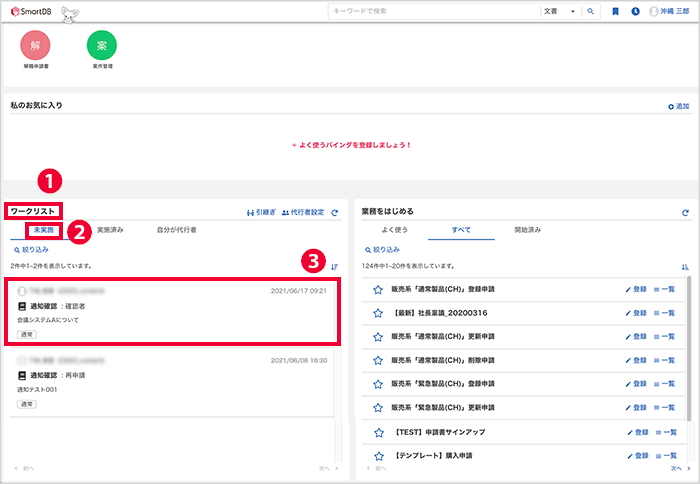Open bookmarks icon in header
The height and width of the screenshot is (484, 700).
tap(615, 12)
